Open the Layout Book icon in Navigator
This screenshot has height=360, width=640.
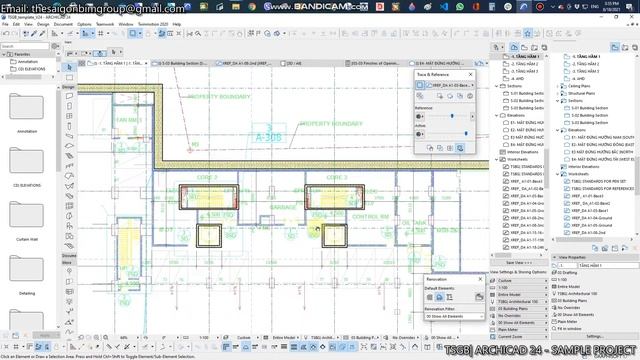(534, 48)
